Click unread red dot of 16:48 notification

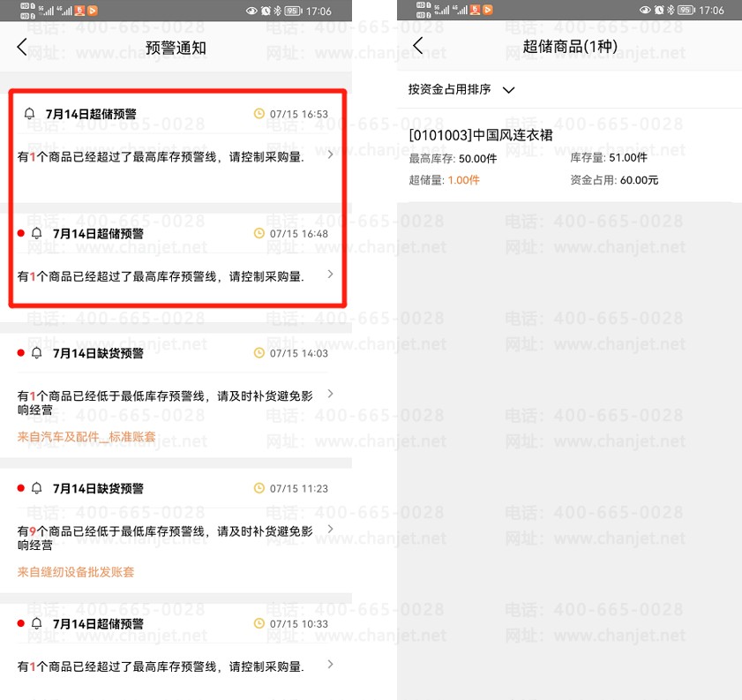pos(21,233)
